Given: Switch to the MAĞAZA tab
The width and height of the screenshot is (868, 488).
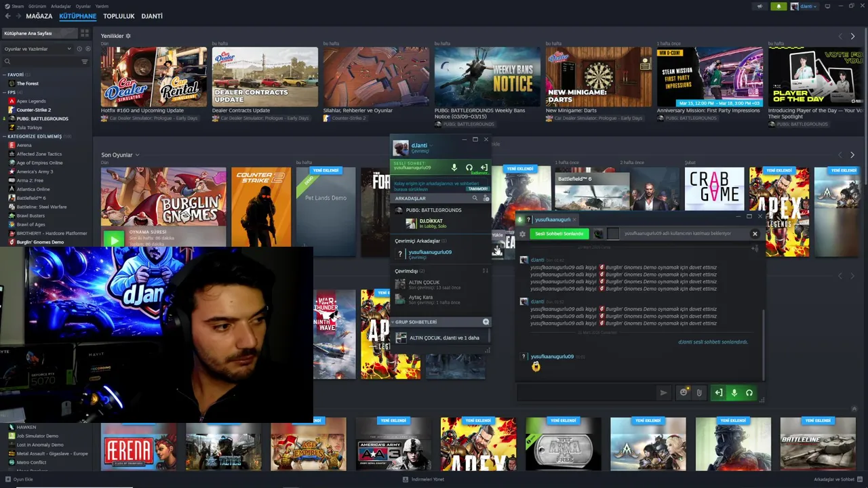Looking at the screenshot, I should [39, 16].
